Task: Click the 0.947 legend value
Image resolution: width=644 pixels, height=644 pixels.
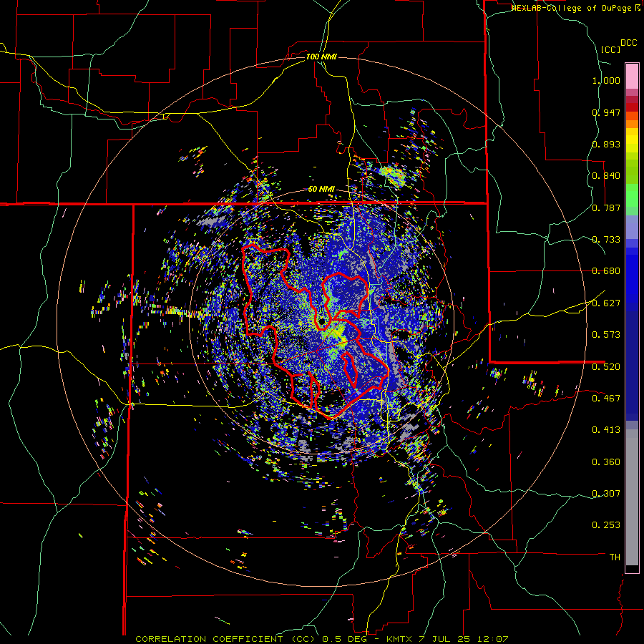Action: tap(606, 112)
